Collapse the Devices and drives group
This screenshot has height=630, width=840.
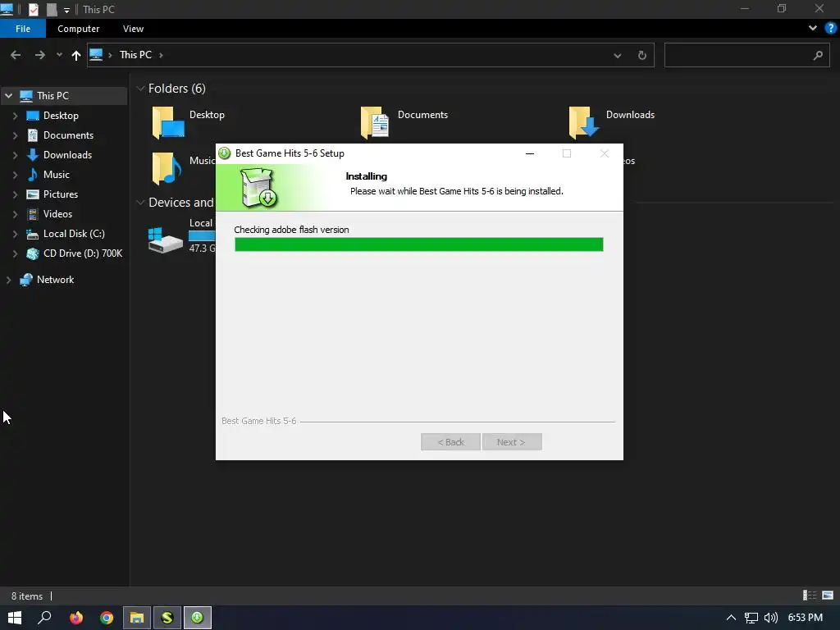click(x=140, y=203)
